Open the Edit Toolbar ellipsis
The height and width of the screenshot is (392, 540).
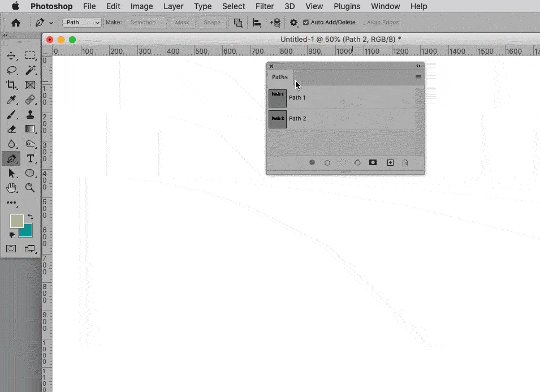[11, 203]
